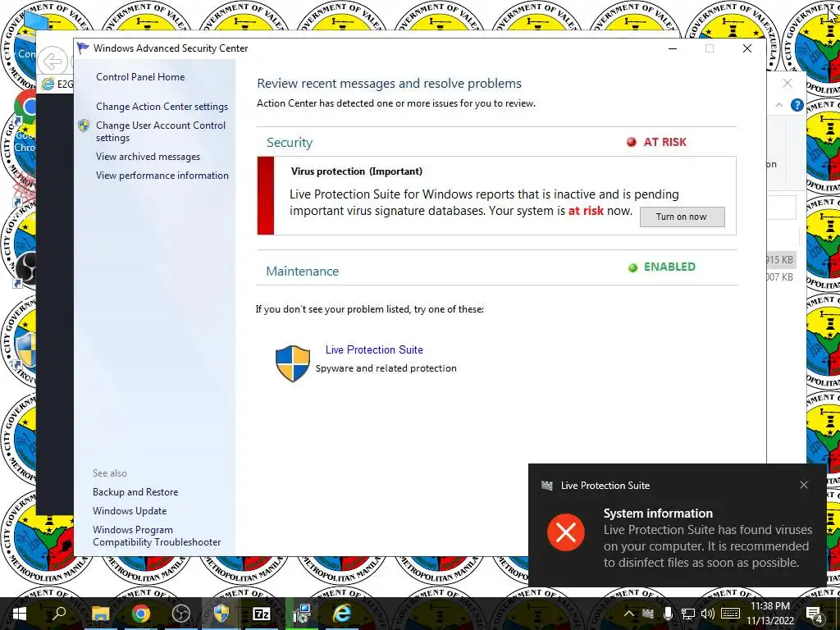
Task: Click the Security section header
Action: (290, 143)
